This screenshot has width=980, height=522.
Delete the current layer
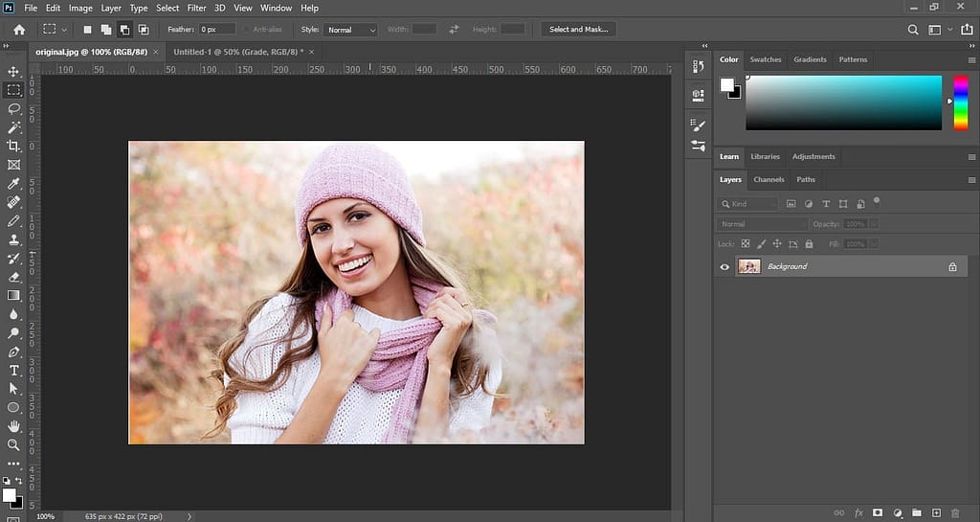(955, 512)
